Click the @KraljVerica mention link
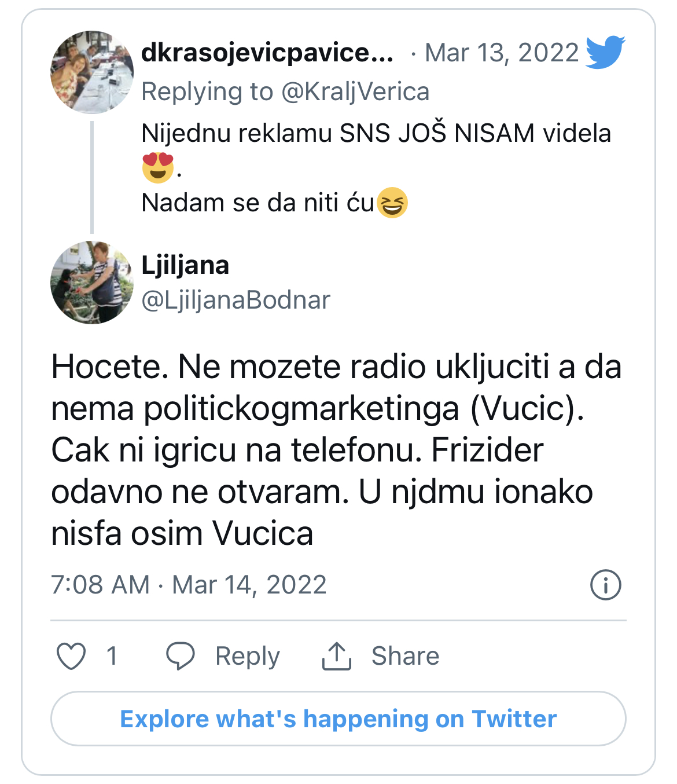The width and height of the screenshot is (677, 784). coord(355,91)
